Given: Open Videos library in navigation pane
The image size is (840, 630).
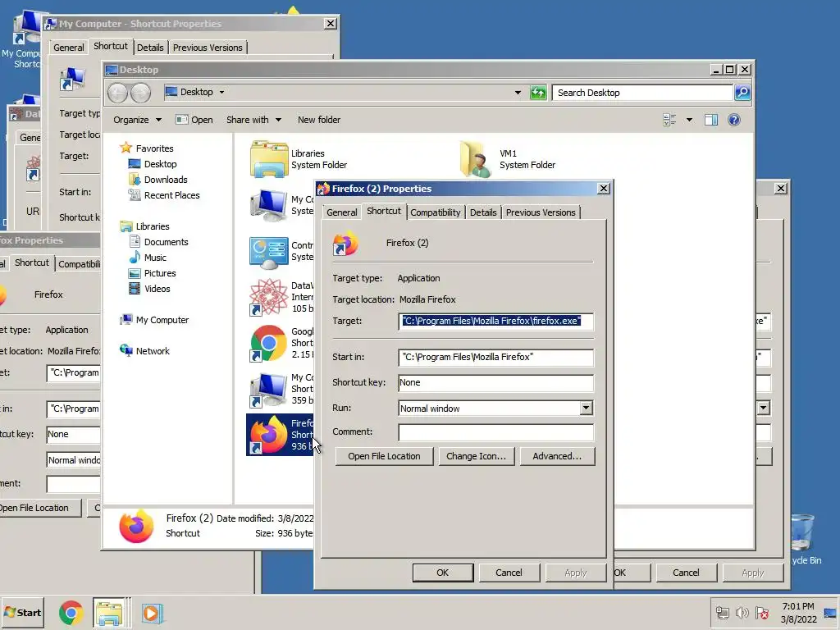Looking at the screenshot, I should [149, 288].
